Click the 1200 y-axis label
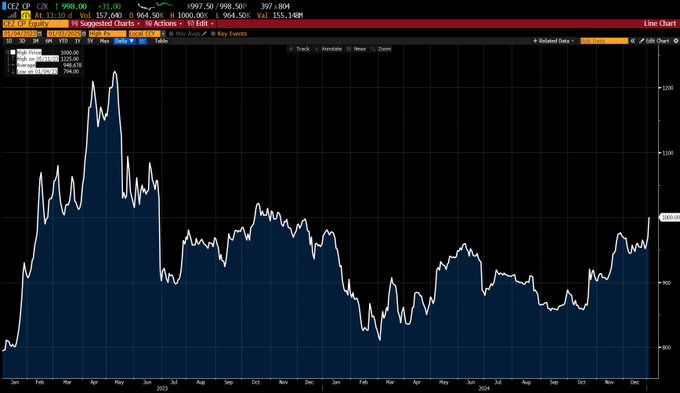680x393 pixels. coord(668,88)
